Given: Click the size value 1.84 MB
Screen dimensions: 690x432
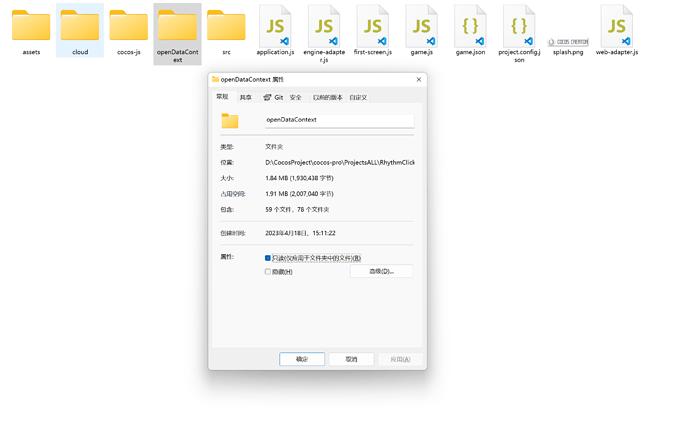Looking at the screenshot, I should click(299, 178).
